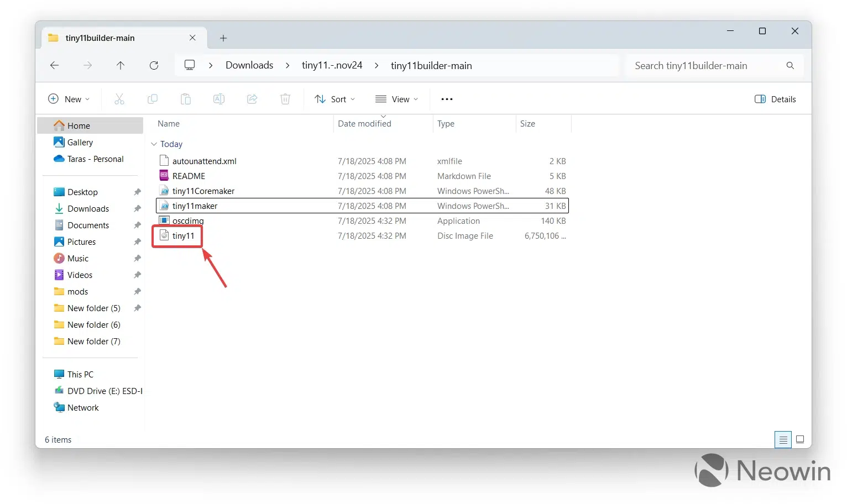Click the tiny11Coremaker PowerShell script icon
The height and width of the screenshot is (504, 847).
pos(164,191)
